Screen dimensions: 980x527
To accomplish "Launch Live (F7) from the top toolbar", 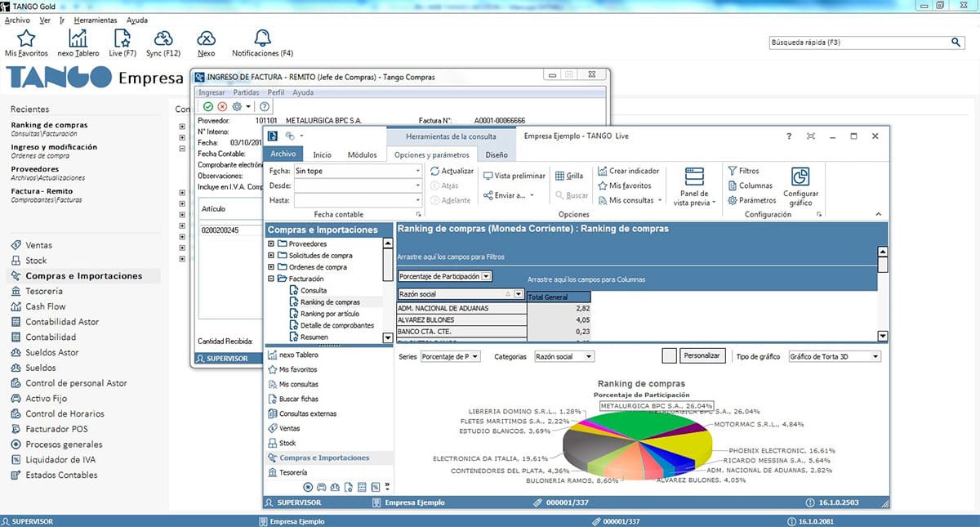I will tap(122, 38).
